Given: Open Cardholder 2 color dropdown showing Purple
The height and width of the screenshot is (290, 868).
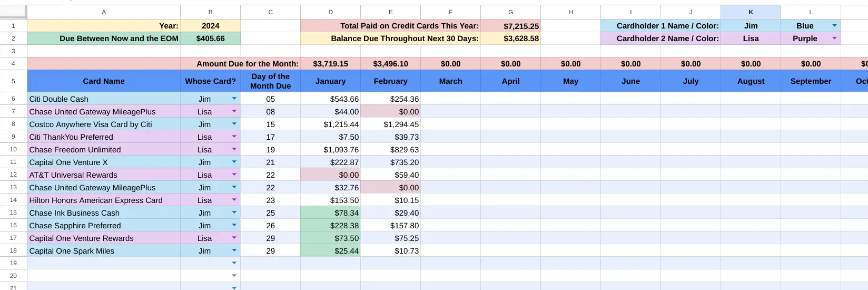Looking at the screenshot, I should point(834,38).
